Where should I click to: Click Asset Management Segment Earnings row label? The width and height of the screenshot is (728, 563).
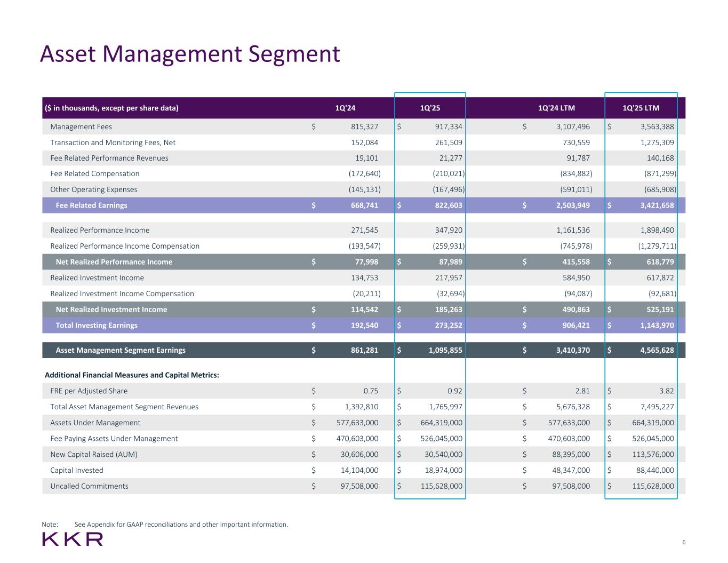coord(121,351)
